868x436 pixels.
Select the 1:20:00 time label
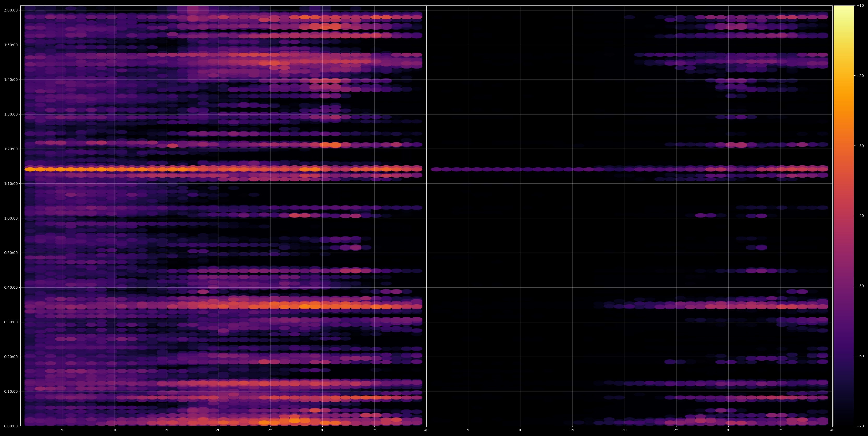point(10,149)
